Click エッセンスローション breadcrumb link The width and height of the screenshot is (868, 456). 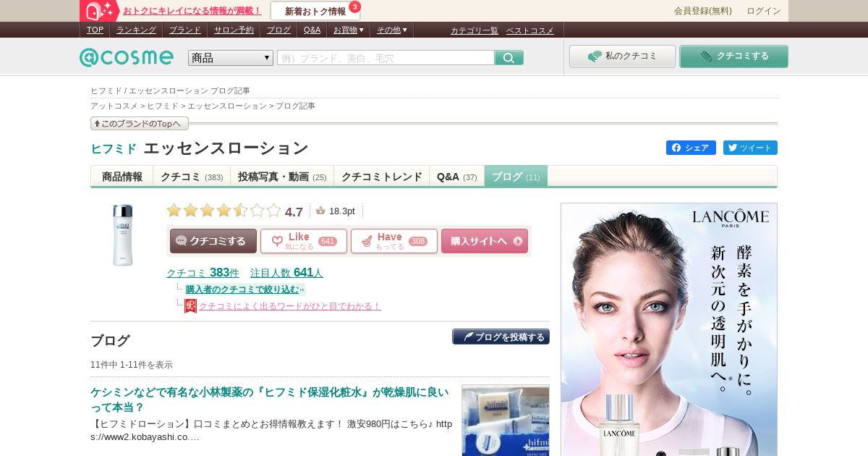point(227,106)
